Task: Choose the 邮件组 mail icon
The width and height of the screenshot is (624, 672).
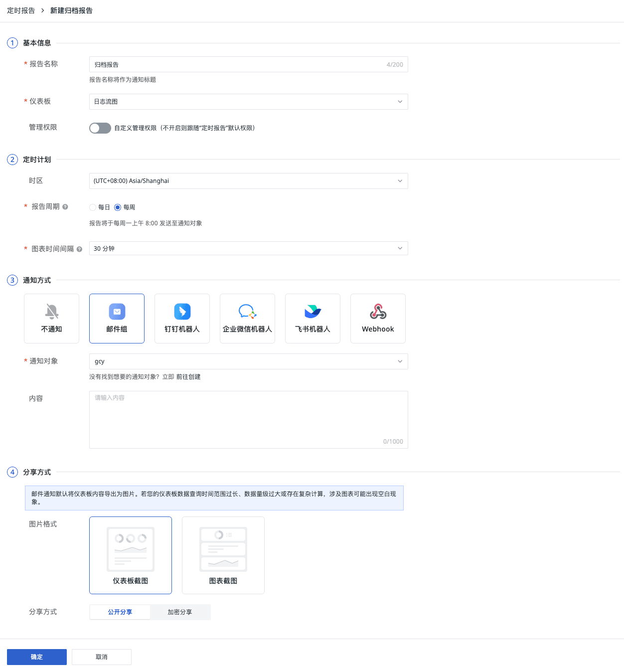Action: pos(117,312)
